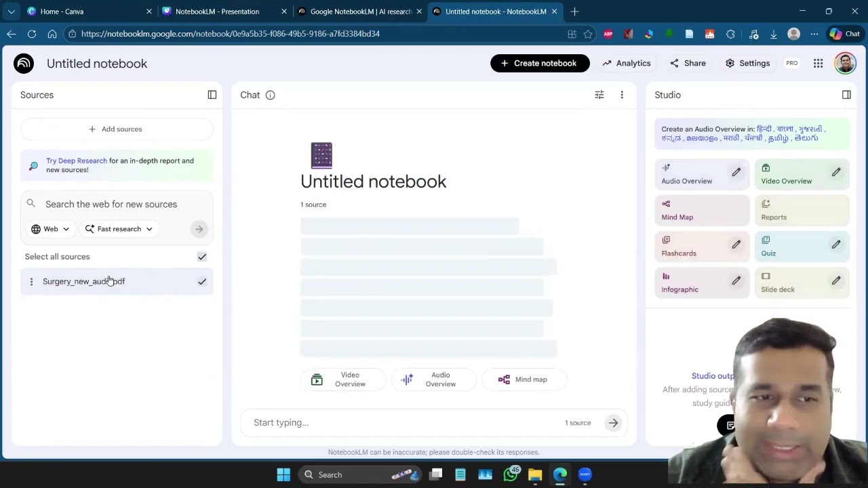The image size is (868, 488).
Task: Open the Fast research mode dropdown
Action: click(119, 229)
